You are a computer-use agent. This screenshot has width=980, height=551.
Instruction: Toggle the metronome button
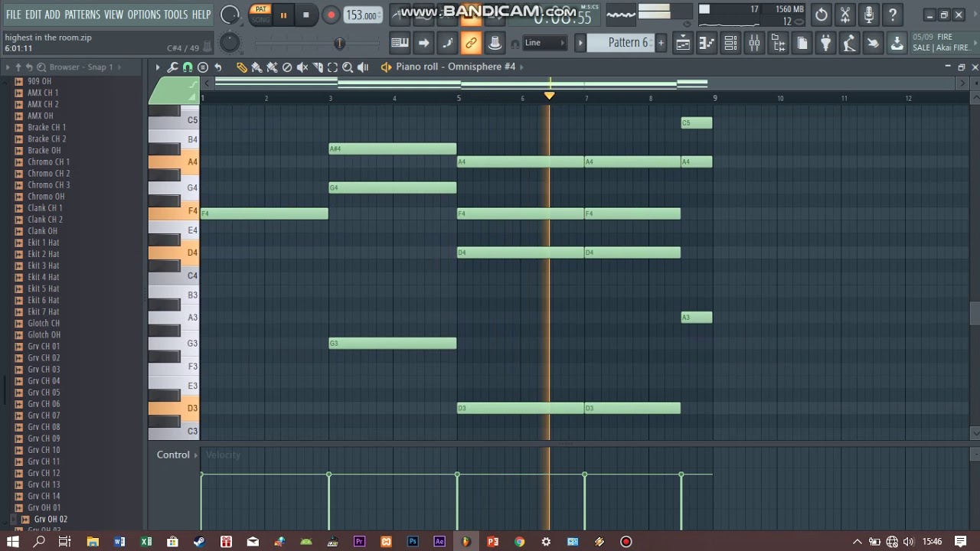click(x=400, y=15)
